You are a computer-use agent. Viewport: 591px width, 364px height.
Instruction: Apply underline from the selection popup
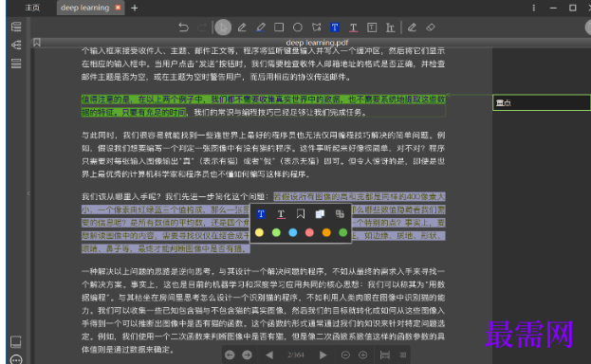pos(281,214)
